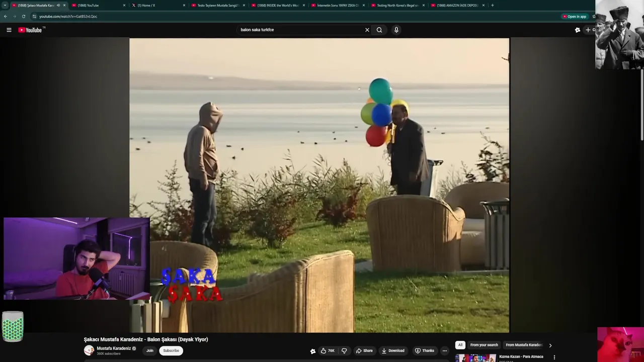Select the 'From Mustafa Karadeniz' chip
The width and height of the screenshot is (644, 362).
(x=524, y=345)
